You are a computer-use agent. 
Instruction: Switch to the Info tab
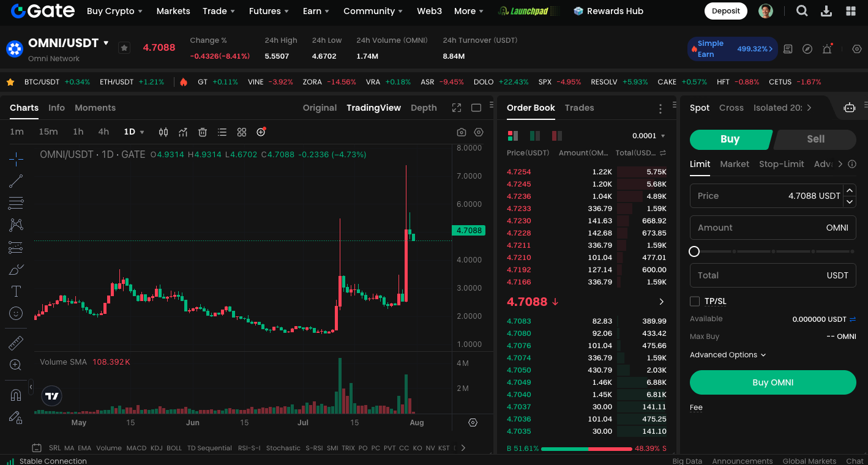point(56,108)
